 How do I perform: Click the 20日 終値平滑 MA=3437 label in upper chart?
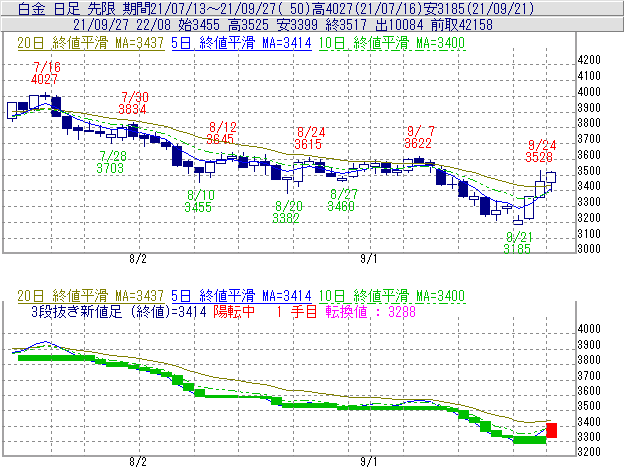point(91,43)
